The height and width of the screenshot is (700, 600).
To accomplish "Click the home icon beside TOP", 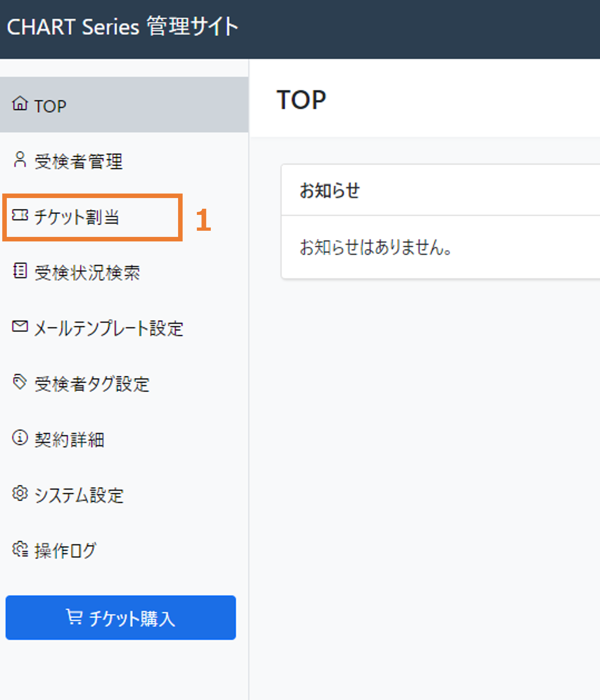I will click(20, 103).
